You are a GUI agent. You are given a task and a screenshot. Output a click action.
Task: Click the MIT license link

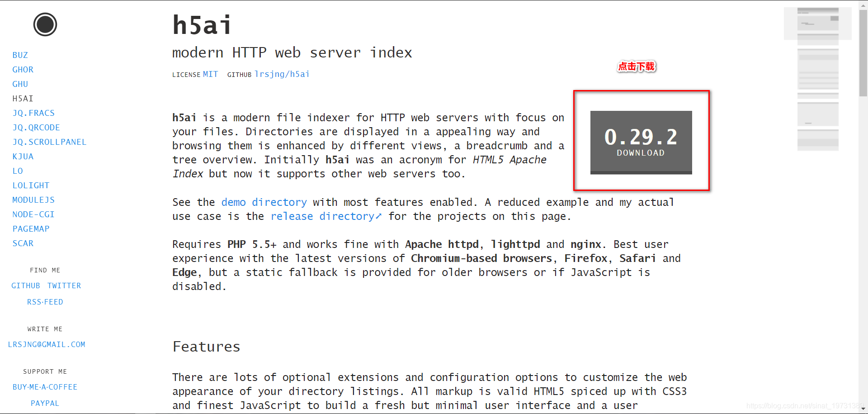(x=210, y=74)
